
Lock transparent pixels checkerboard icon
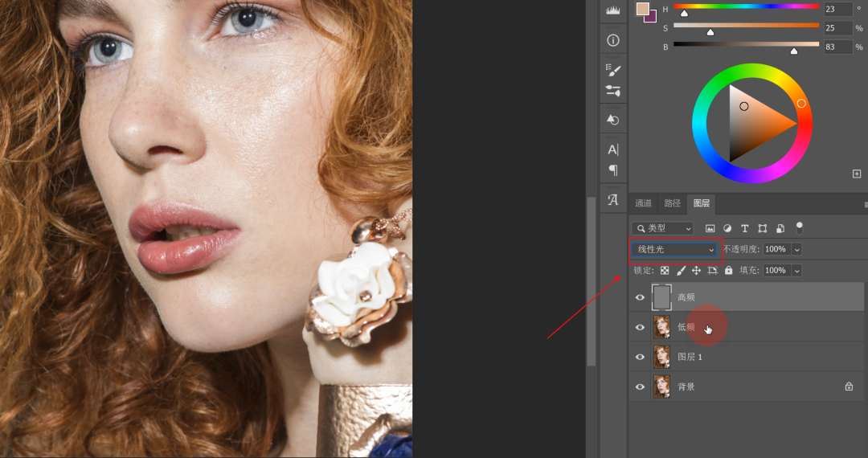tap(665, 271)
